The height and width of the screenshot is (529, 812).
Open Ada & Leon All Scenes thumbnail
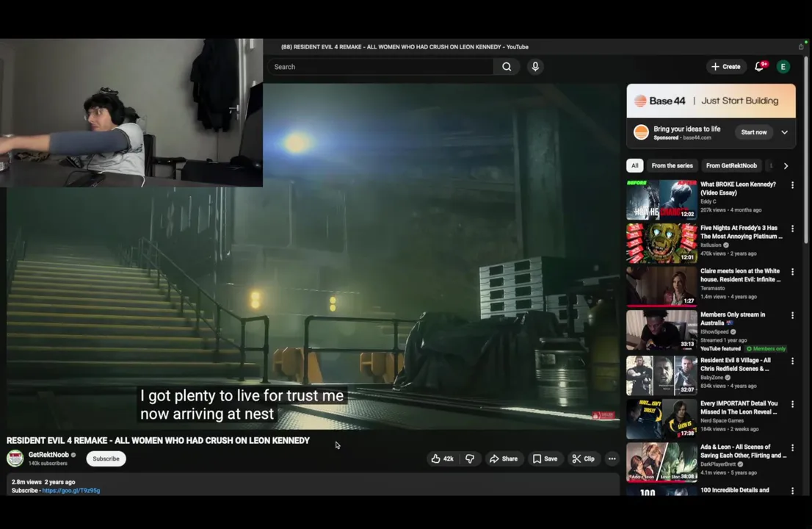pos(661,462)
